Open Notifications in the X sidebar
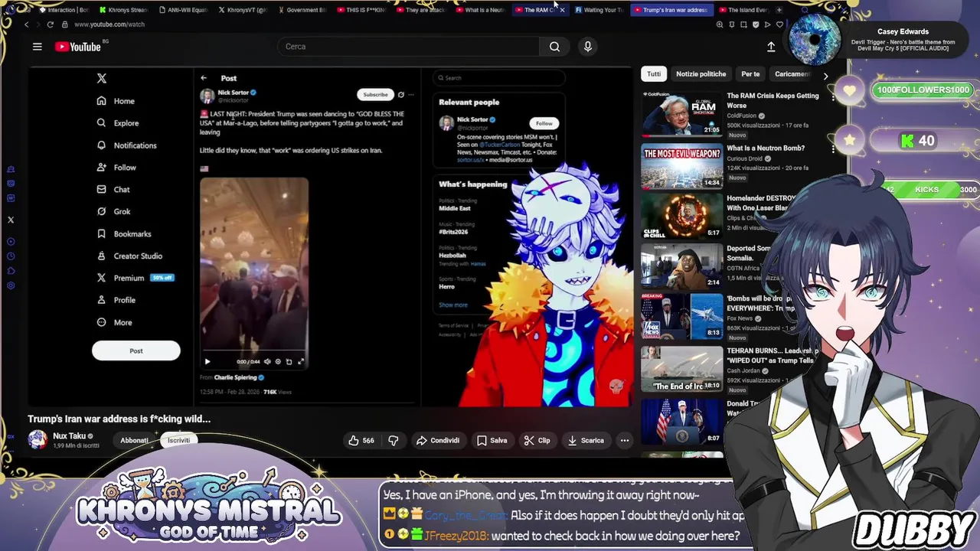Image resolution: width=980 pixels, height=551 pixels. (x=127, y=145)
